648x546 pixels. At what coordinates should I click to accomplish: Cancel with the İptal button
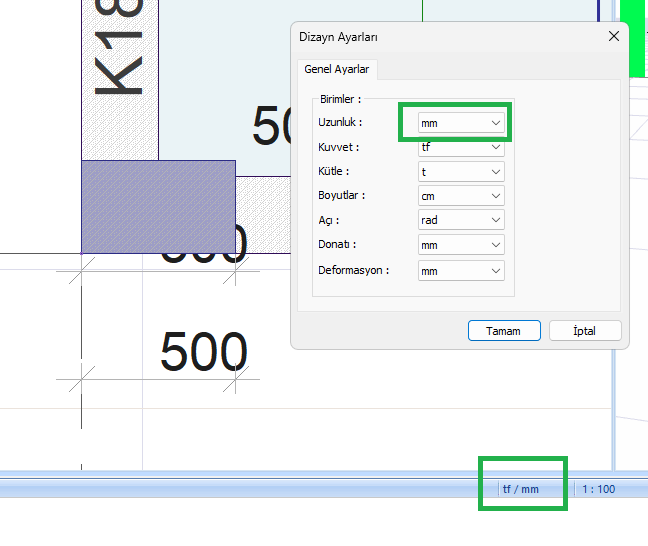tap(585, 330)
